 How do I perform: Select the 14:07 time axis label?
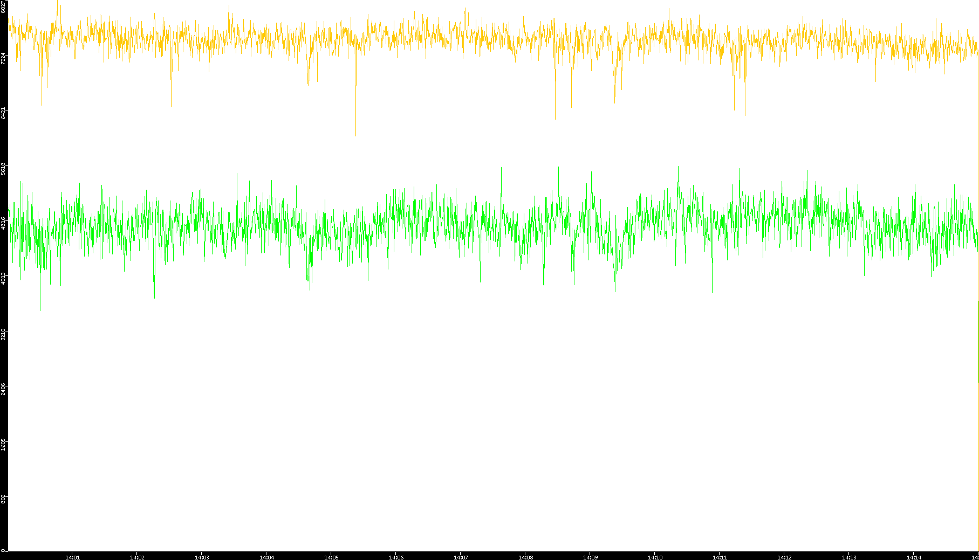pyautogui.click(x=461, y=557)
